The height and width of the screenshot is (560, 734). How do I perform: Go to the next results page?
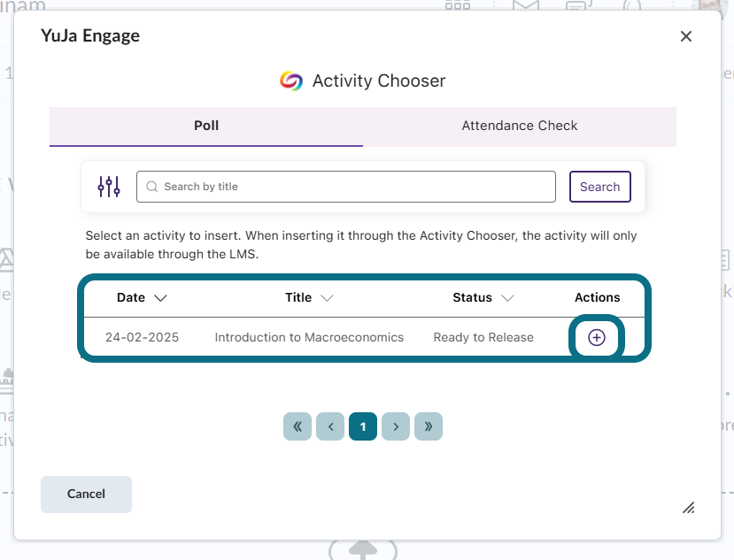coord(396,426)
